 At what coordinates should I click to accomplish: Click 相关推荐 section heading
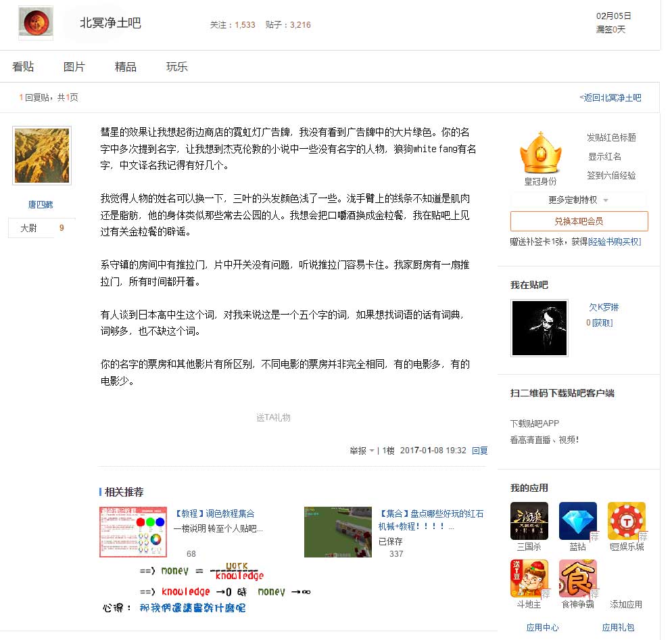tap(124, 492)
